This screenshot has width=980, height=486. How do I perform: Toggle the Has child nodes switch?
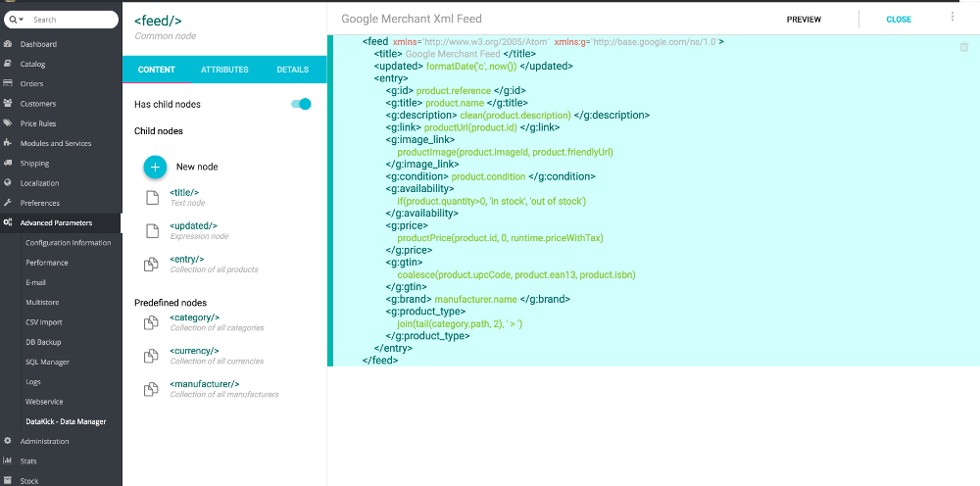[x=301, y=104]
